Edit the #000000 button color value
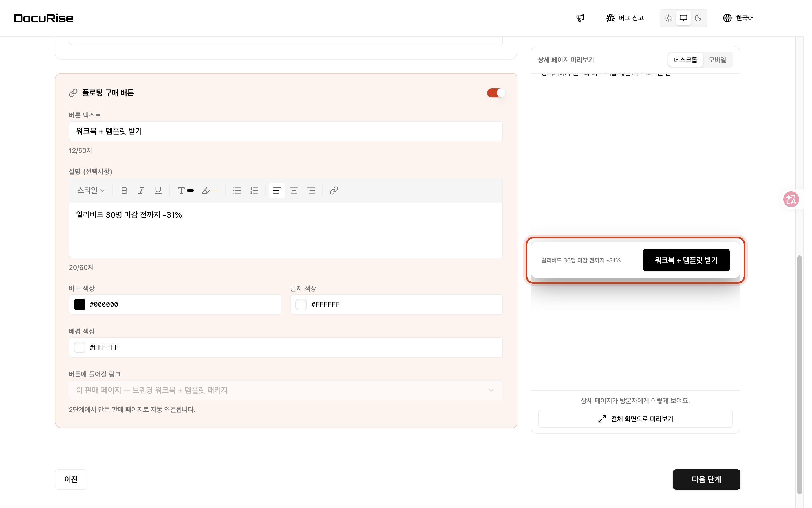812x508 pixels. [x=175, y=305]
